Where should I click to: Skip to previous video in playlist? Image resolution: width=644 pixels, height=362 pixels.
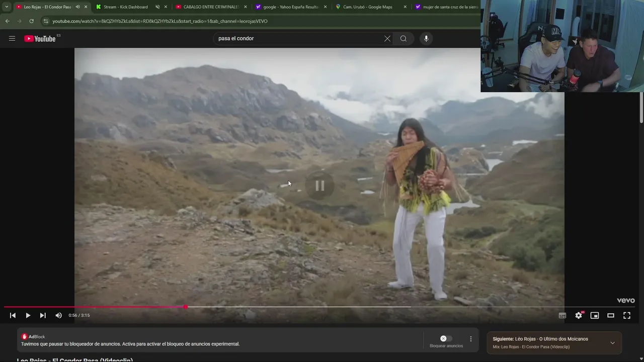13,315
